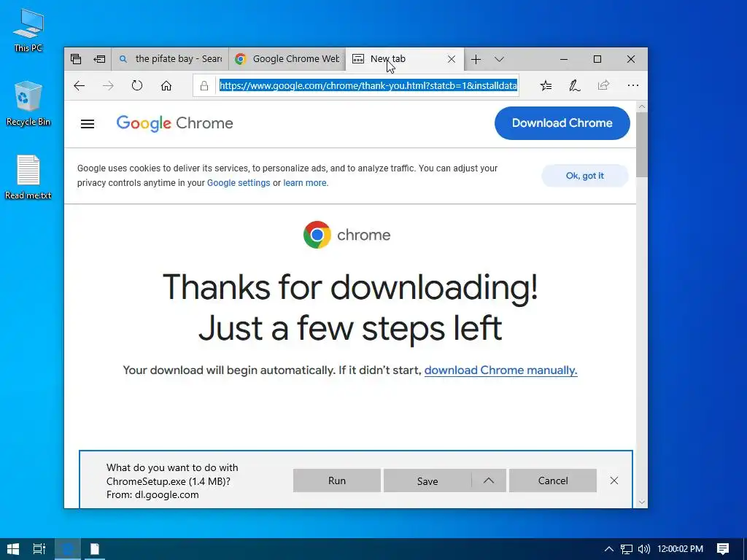Screen dimensions: 747x560
Task: Open the network tray icon
Action: [627, 549]
